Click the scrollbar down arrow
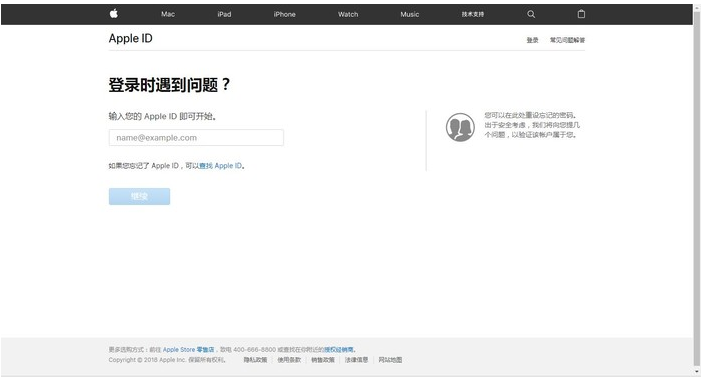705x377 pixels. (x=697, y=372)
